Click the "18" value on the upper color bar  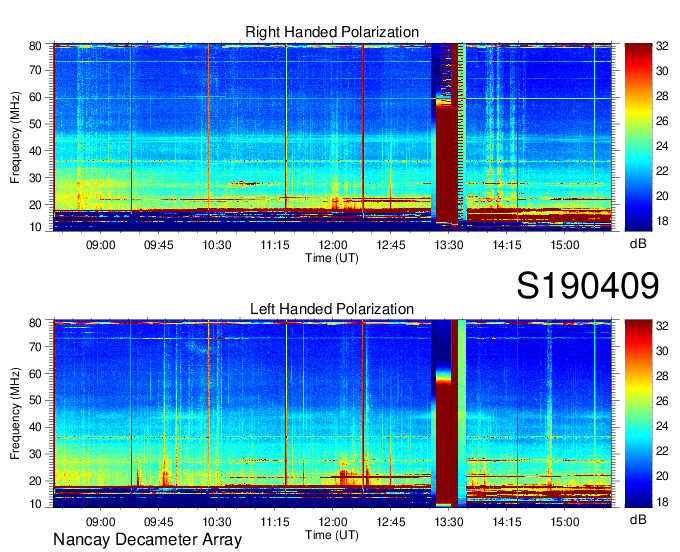662,221
